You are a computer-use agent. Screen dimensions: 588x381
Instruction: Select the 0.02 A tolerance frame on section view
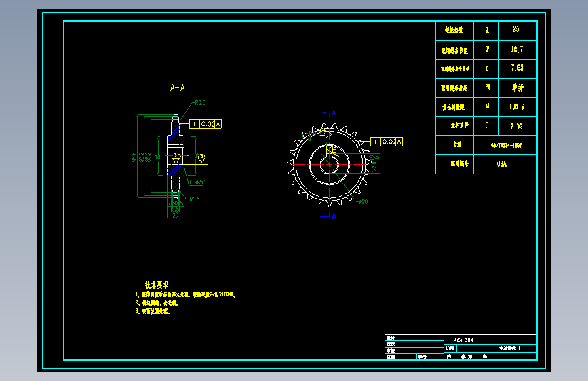[205, 124]
